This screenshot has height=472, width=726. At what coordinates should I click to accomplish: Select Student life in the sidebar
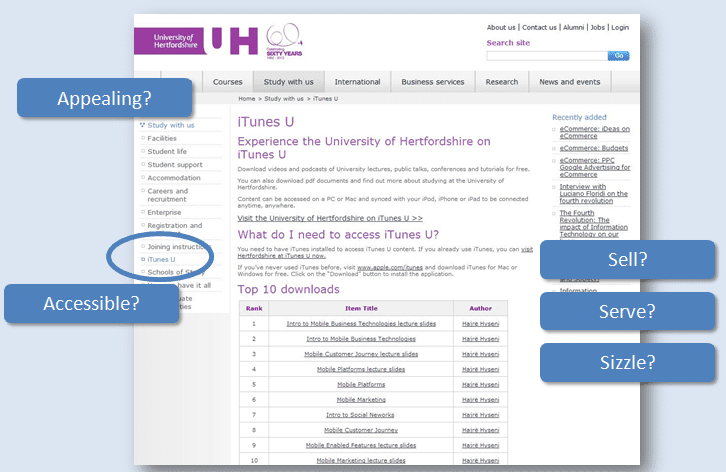[x=167, y=151]
